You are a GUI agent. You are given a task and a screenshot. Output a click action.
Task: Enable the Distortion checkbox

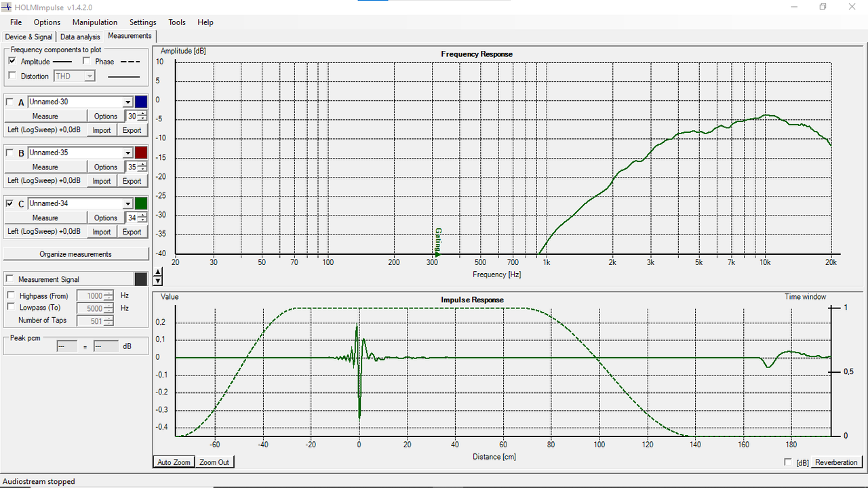tap(12, 76)
